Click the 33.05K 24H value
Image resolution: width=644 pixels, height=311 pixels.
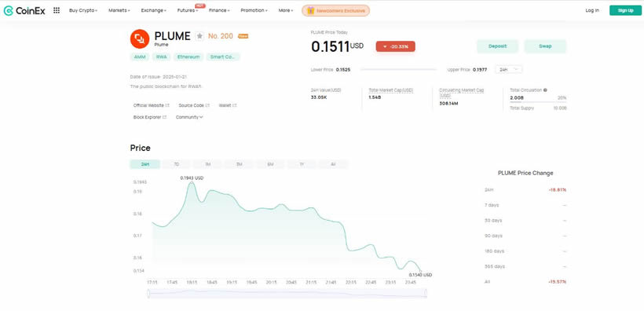click(x=319, y=97)
